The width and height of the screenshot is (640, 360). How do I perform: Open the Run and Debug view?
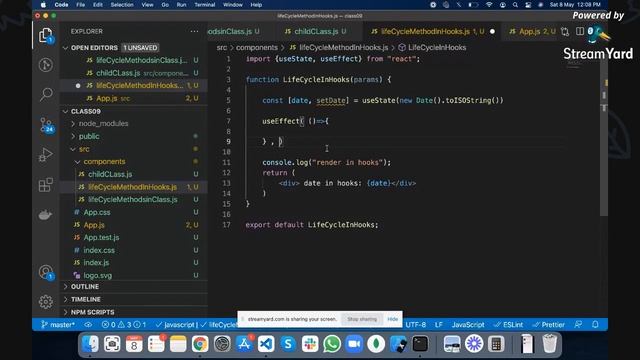(46, 155)
